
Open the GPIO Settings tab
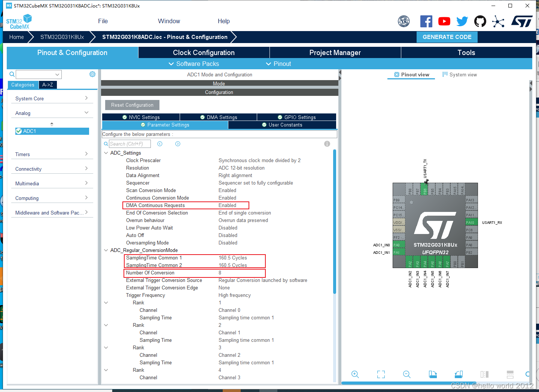click(x=296, y=117)
